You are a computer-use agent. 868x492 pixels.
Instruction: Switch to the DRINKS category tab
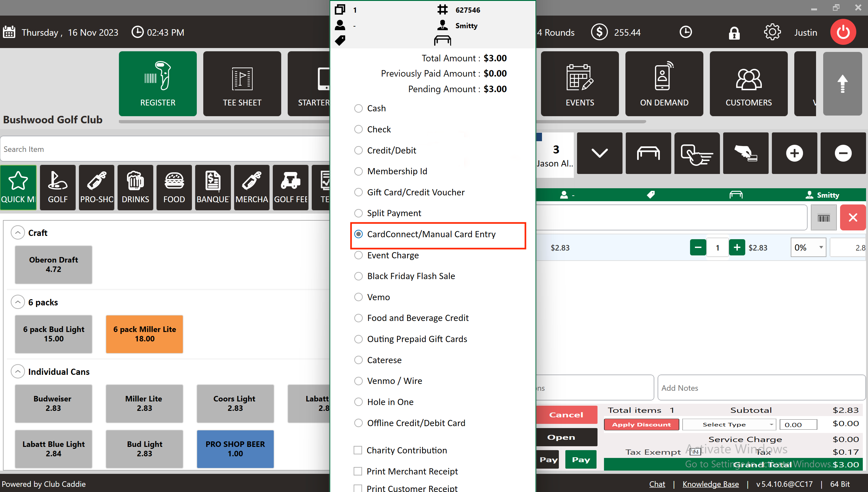coord(135,188)
